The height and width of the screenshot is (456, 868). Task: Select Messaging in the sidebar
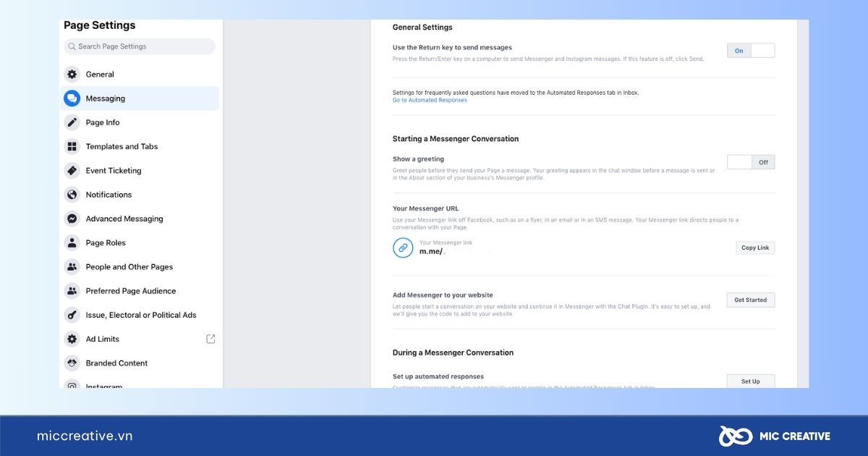[x=140, y=98]
